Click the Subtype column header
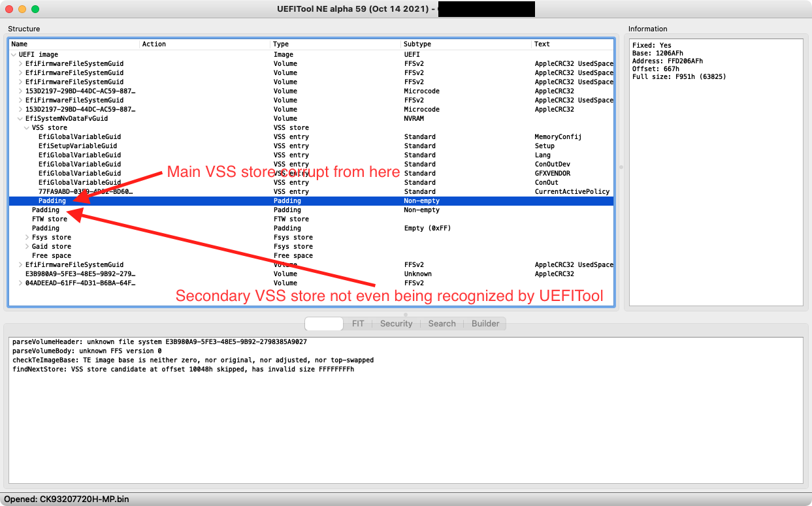 coord(466,44)
